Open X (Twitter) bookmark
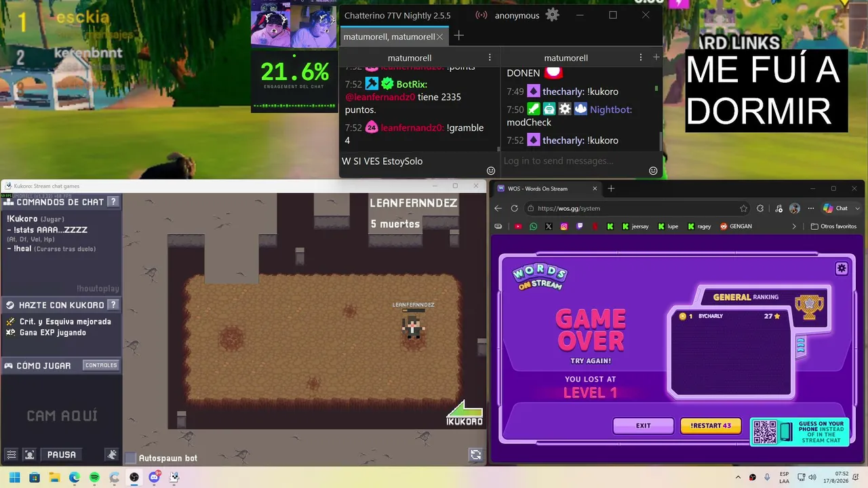 click(549, 226)
